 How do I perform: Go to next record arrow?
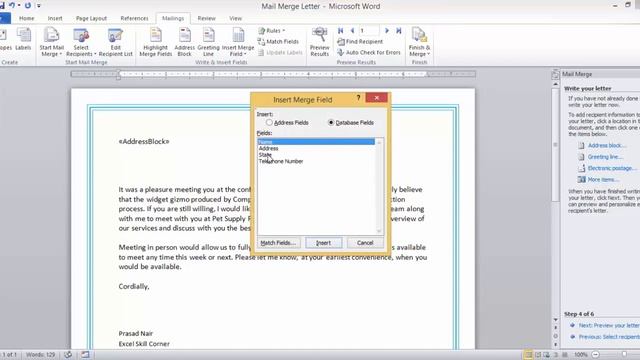pos(387,31)
